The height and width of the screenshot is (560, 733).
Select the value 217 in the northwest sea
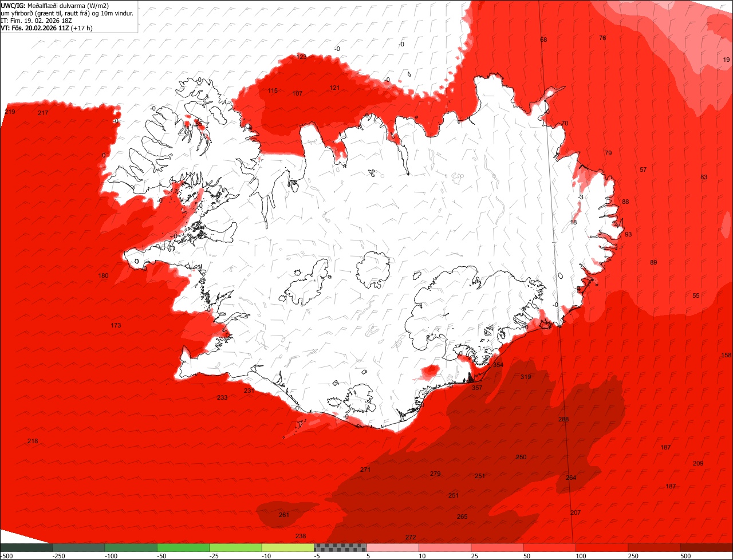click(x=43, y=113)
